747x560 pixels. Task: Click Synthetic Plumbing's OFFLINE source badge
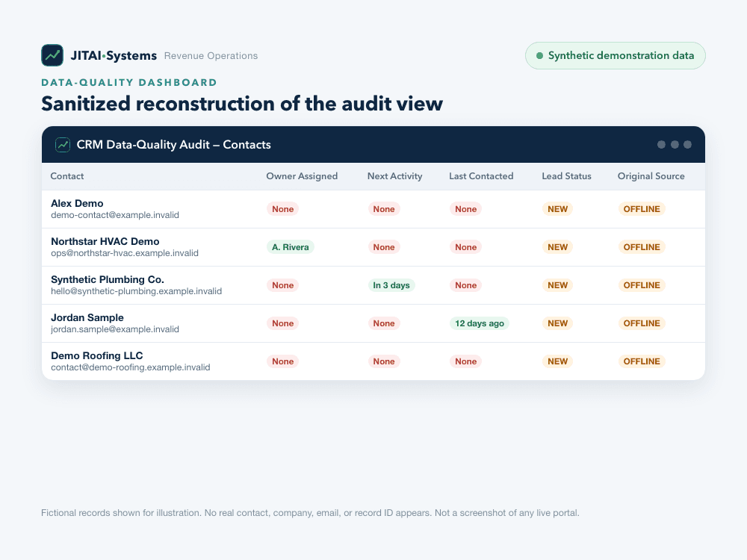click(642, 285)
